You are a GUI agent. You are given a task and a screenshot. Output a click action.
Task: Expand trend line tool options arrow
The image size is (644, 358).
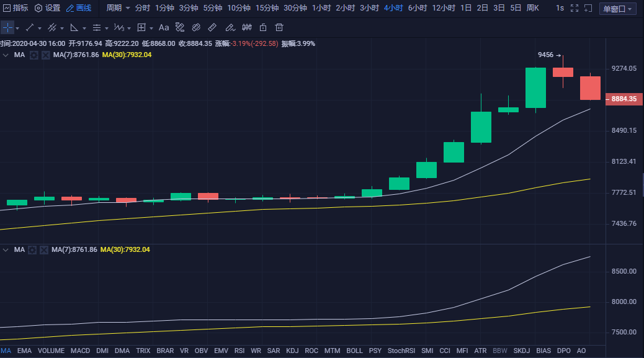point(40,29)
